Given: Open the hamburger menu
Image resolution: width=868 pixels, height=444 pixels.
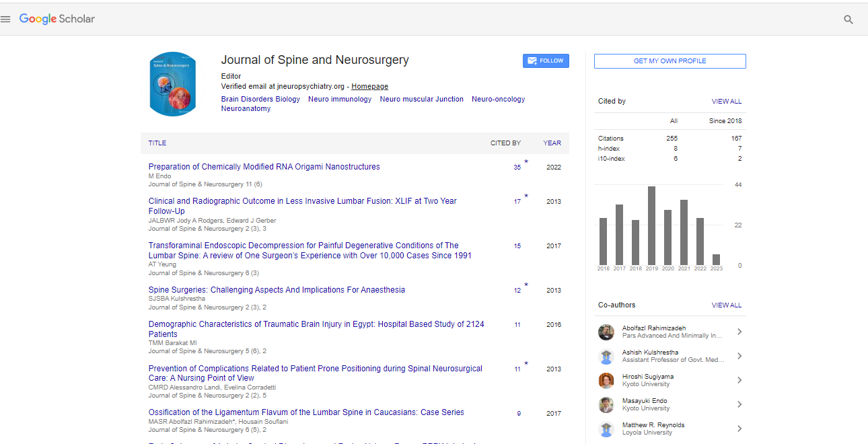Looking at the screenshot, I should click(5, 20).
